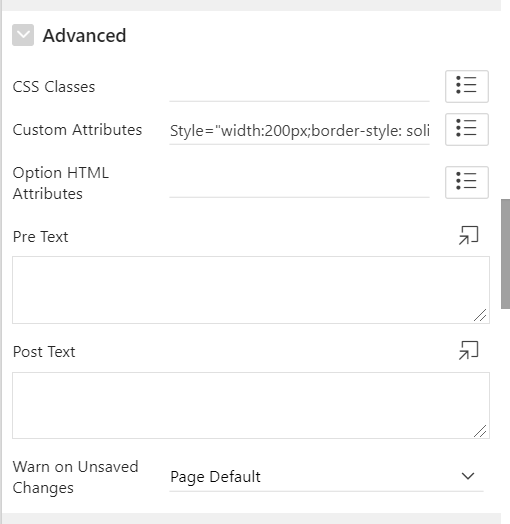Click the Custom Attributes label
Viewport: 510px width, 524px height.
pyautogui.click(x=77, y=130)
